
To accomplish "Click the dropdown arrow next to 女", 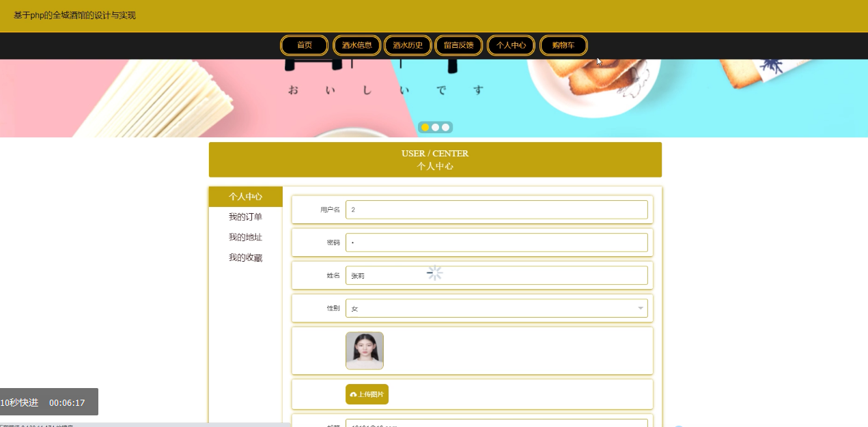I will tap(641, 308).
